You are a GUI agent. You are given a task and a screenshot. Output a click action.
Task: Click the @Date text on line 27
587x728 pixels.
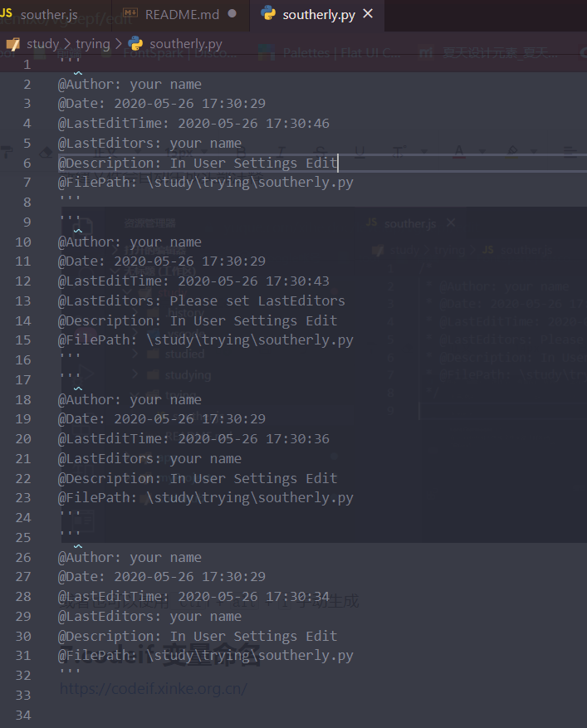[x=162, y=577]
